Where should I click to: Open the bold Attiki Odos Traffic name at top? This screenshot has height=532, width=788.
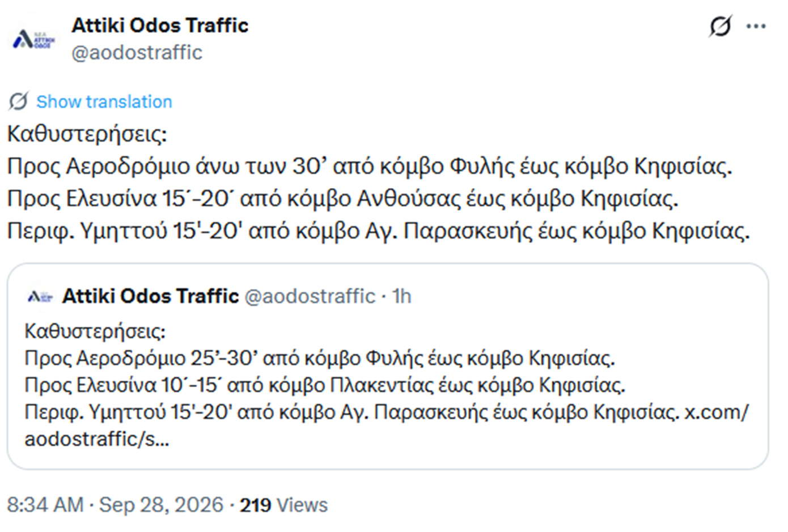pos(160,25)
